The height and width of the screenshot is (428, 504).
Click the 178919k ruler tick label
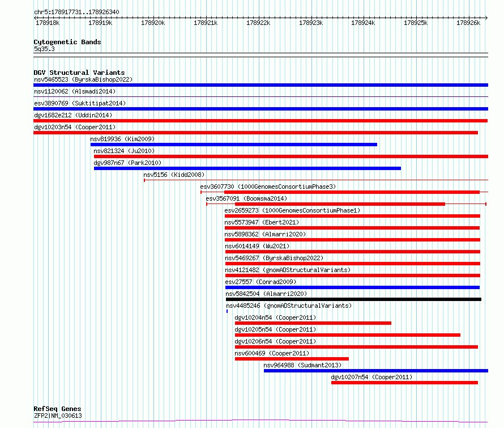tap(100, 23)
